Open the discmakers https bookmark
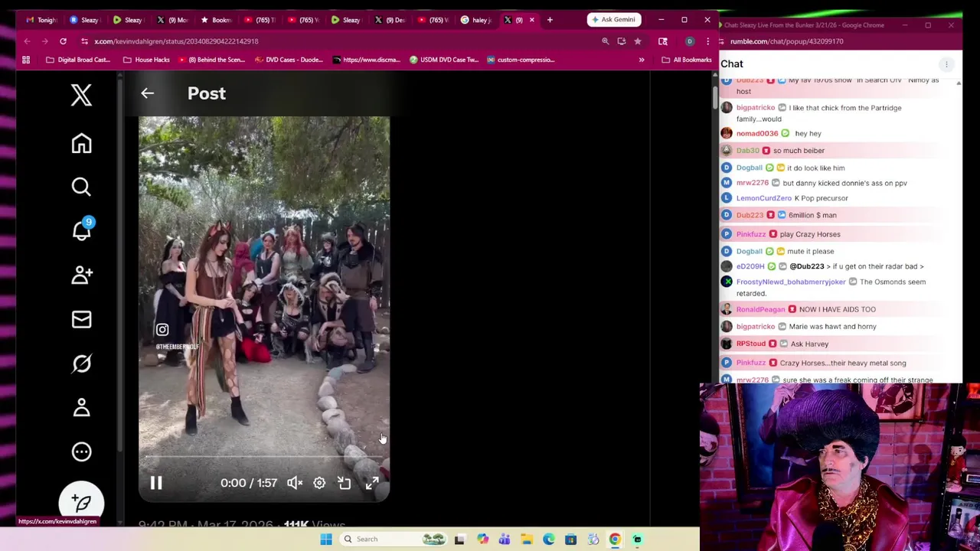 (366, 60)
